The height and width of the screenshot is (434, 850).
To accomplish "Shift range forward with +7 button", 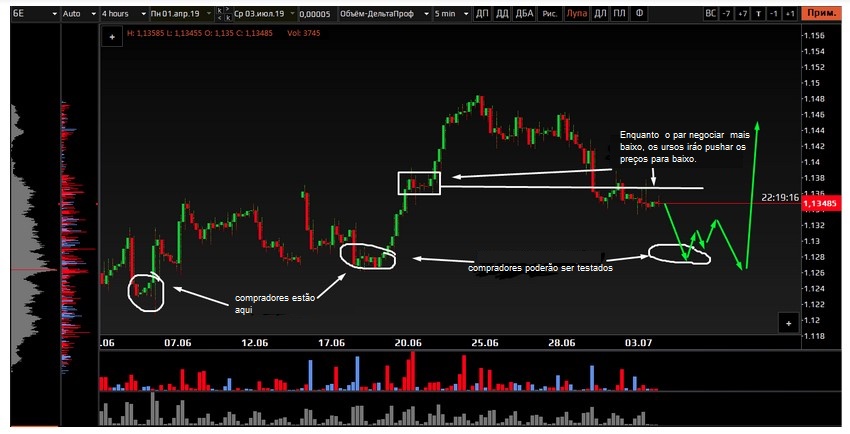I will click(x=743, y=14).
